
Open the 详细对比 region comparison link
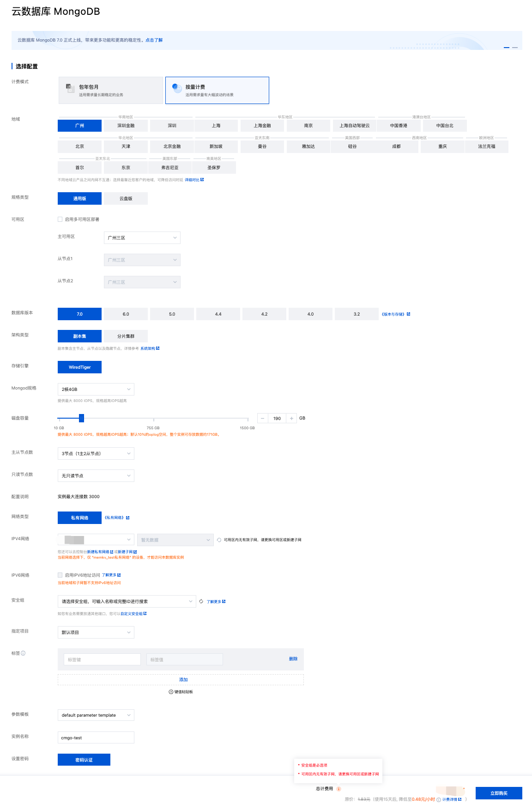[x=194, y=180]
